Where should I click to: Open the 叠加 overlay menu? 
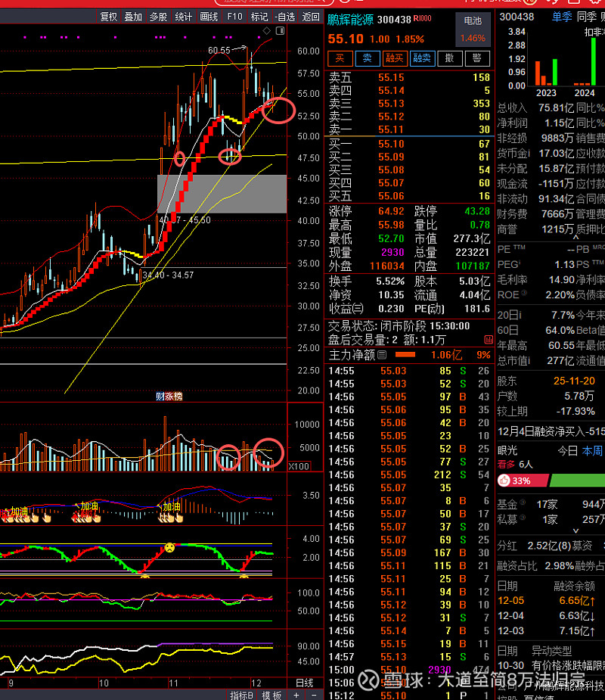click(x=133, y=17)
